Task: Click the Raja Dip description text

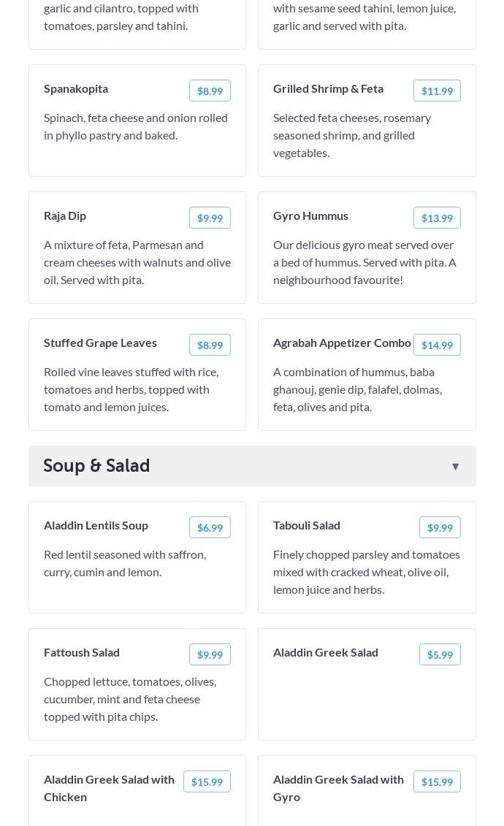Action: point(137,262)
